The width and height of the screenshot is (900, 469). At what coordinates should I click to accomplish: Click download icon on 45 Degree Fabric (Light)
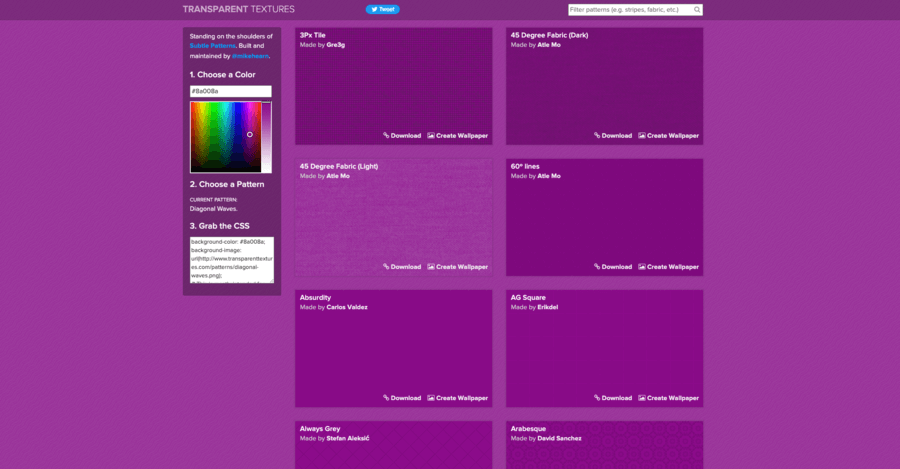386,266
